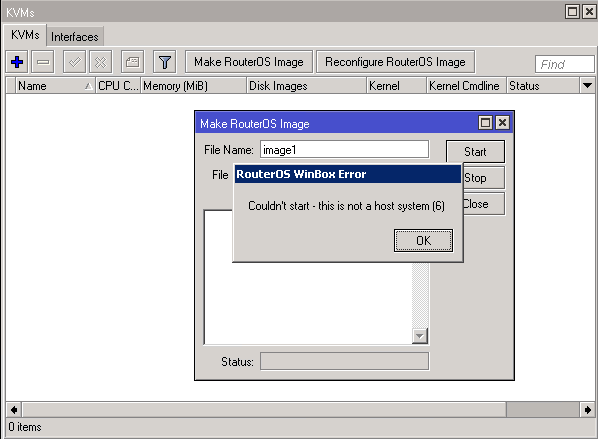Image resolution: width=598 pixels, height=439 pixels.
Task: Close the KVMs window
Action: point(589,12)
